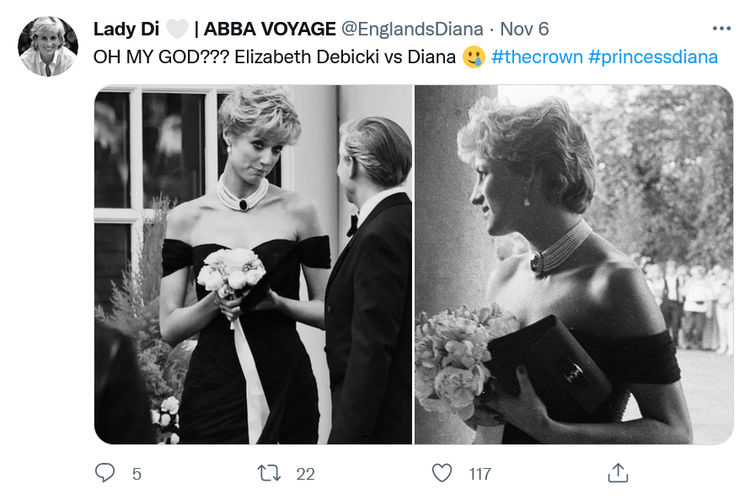Open the tweet's more options menu
Screen dimensions: 750x500
(x=722, y=28)
